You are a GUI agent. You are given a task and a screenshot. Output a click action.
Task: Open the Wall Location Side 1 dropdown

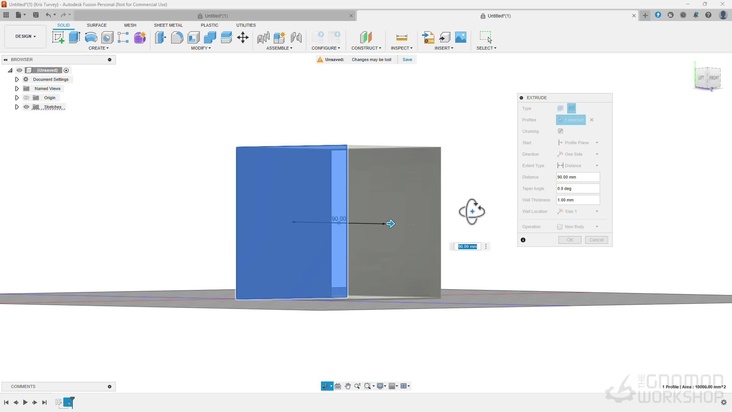click(x=578, y=211)
